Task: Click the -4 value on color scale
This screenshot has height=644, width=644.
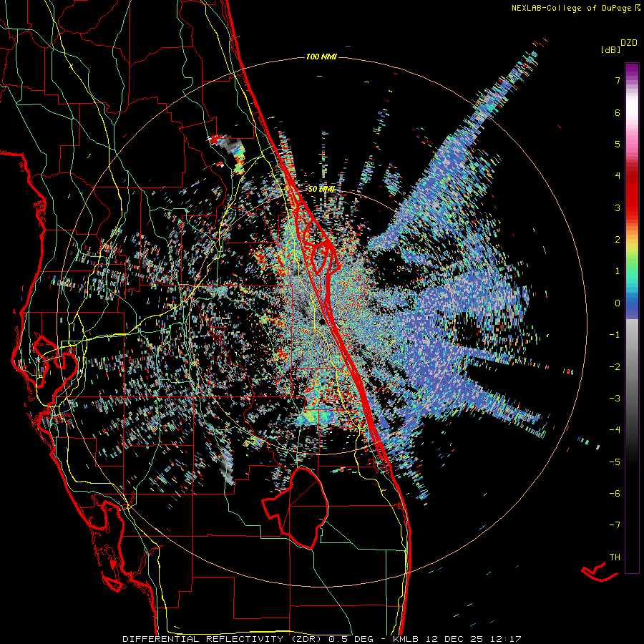Action: (615, 430)
